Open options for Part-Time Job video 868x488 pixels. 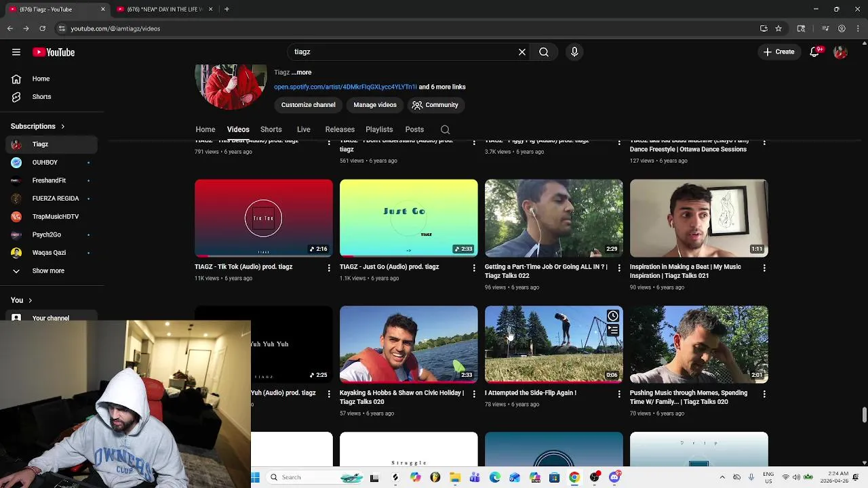(x=619, y=268)
